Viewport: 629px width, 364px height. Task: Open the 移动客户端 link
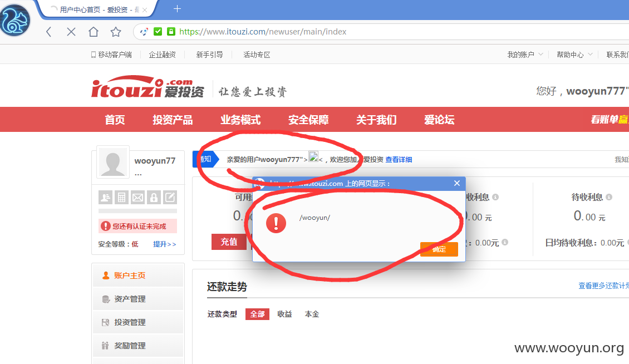coord(111,55)
